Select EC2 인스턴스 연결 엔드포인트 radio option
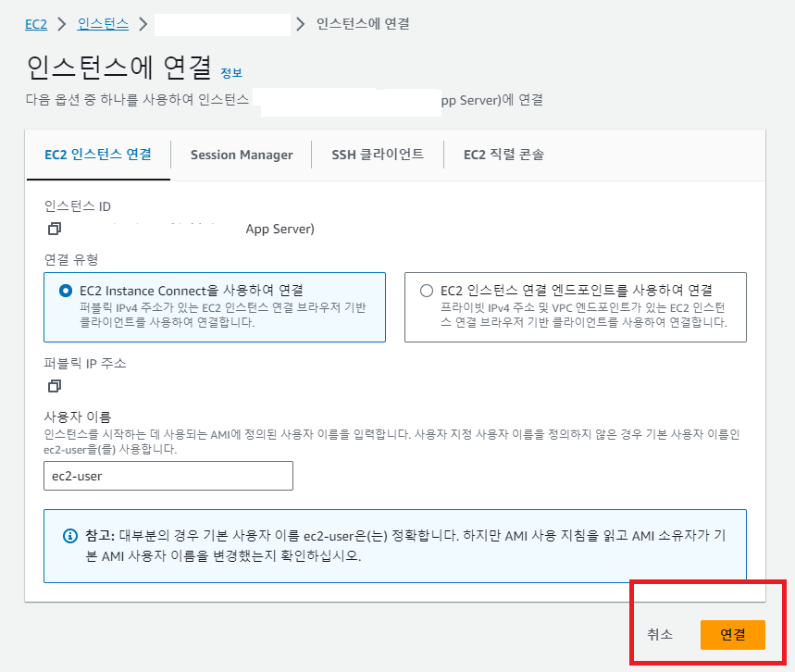This screenshot has height=672, width=795. pos(427,291)
